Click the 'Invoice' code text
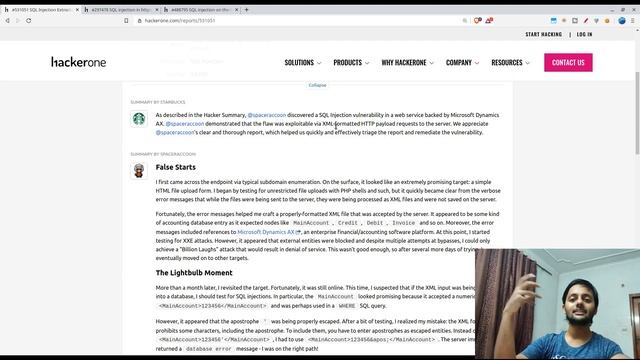This screenshot has width=640, height=360. (403, 223)
